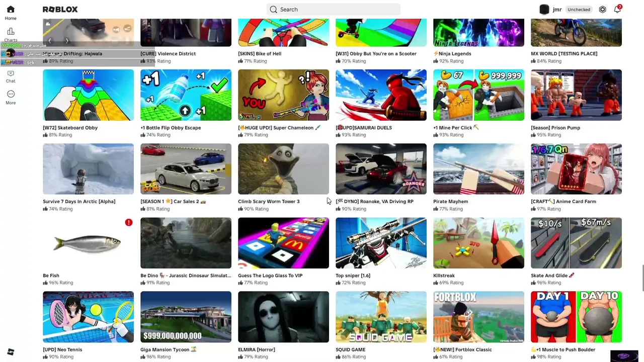Open the Giga Mansion Tycoon thumbnail
The height and width of the screenshot is (362, 644).
pyautogui.click(x=186, y=317)
